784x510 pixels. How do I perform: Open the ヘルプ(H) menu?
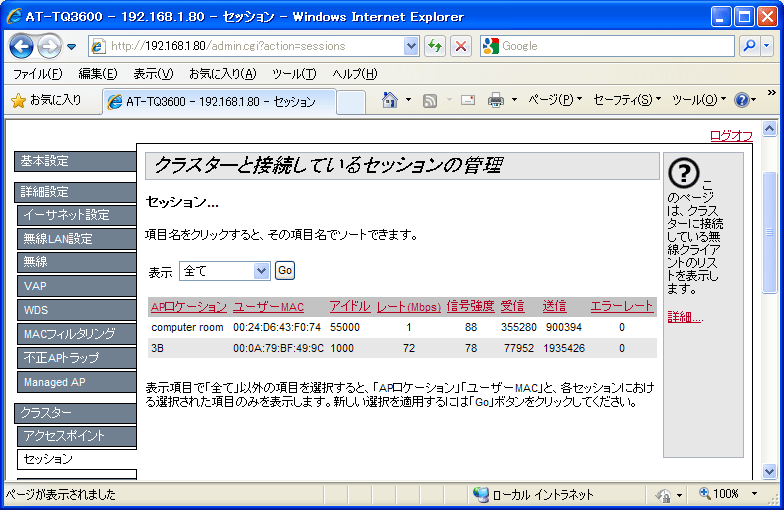click(354, 74)
